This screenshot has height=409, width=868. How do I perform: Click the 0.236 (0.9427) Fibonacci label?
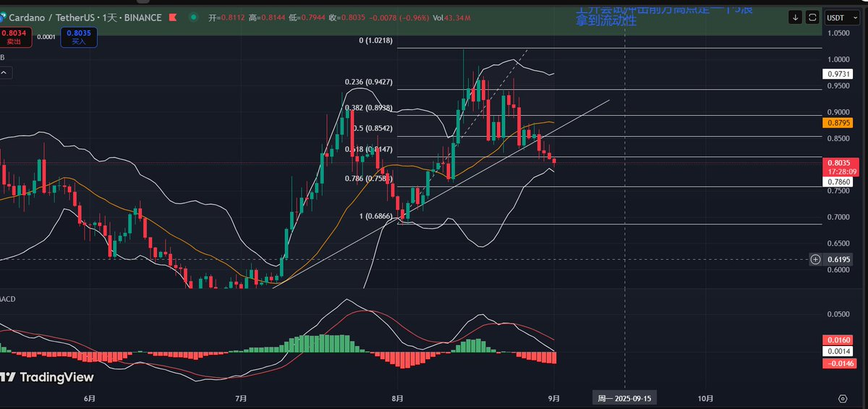pyautogui.click(x=368, y=82)
